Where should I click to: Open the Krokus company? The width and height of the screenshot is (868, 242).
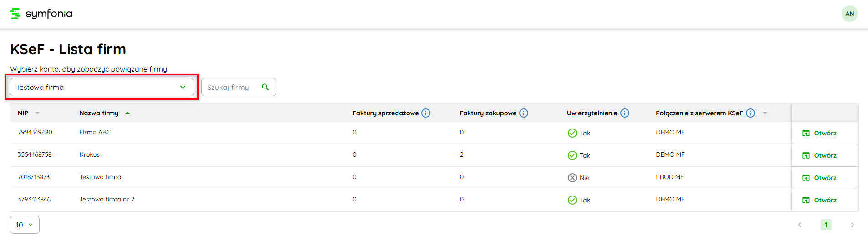[820, 155]
